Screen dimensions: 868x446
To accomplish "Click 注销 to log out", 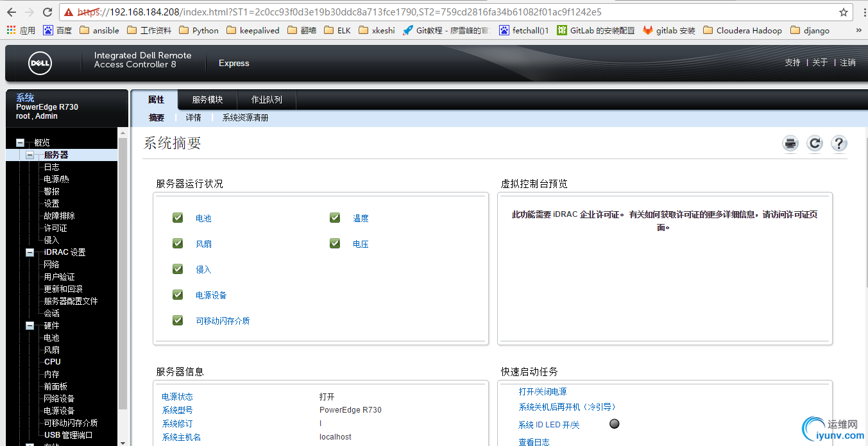I will 848,62.
